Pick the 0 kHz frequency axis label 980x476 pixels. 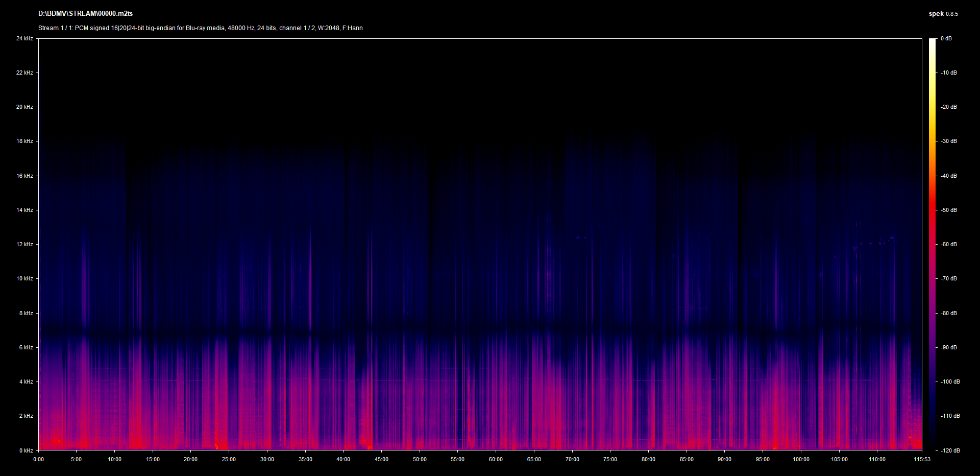(26, 450)
